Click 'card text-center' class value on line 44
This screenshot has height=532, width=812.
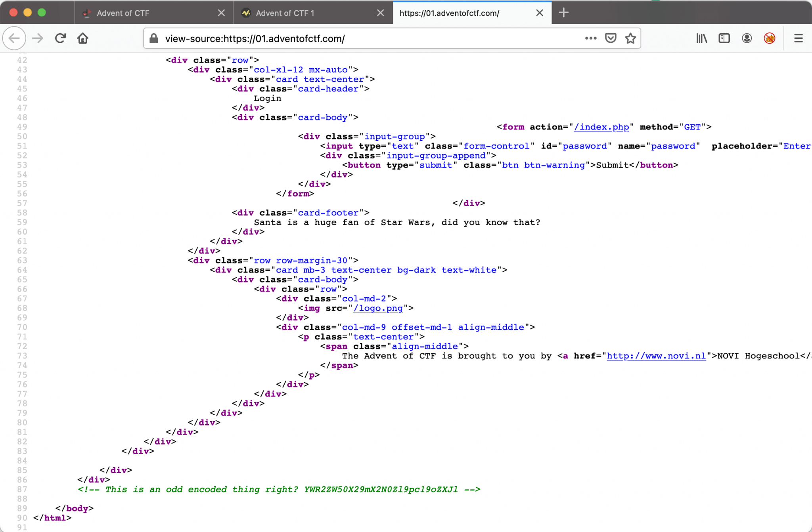(320, 79)
